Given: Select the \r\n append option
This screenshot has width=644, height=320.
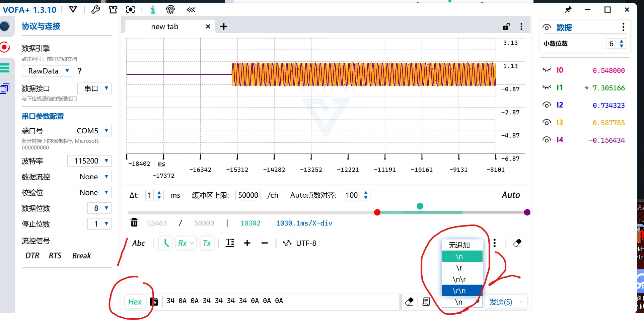Looking at the screenshot, I should coord(462,291).
